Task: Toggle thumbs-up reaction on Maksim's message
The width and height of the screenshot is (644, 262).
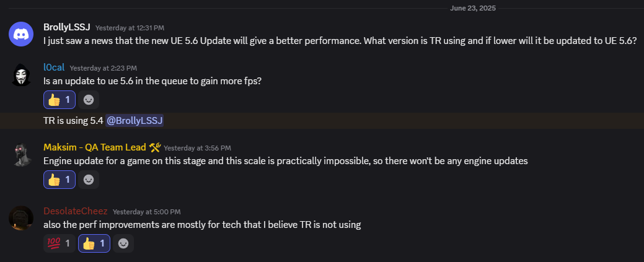Action: [60, 180]
